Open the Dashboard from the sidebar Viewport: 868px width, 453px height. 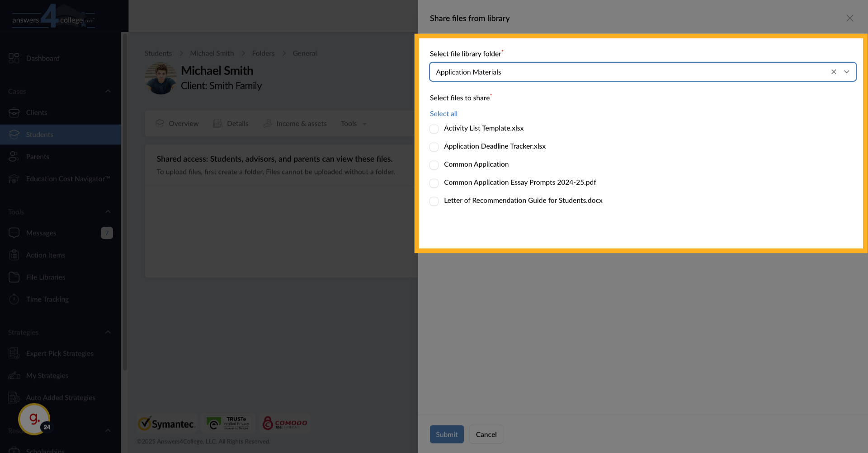(43, 58)
